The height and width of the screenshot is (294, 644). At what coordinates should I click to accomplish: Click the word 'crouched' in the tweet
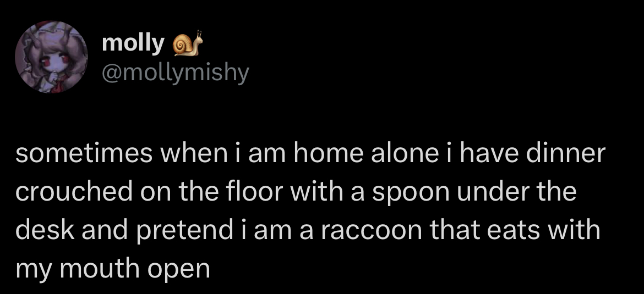(x=74, y=191)
